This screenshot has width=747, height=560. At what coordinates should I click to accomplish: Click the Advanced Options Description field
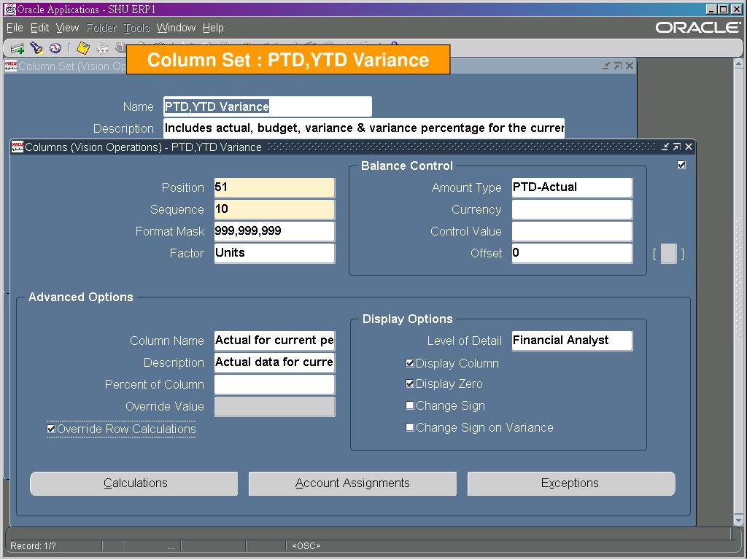(274, 362)
